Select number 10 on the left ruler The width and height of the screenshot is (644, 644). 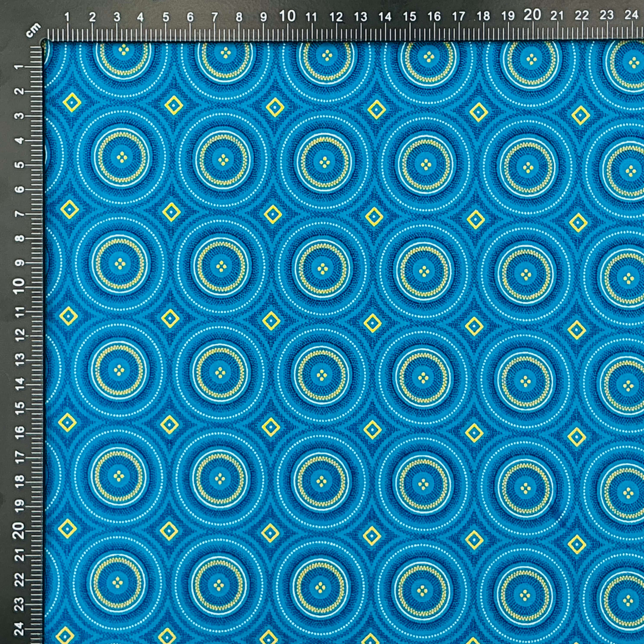20,283
